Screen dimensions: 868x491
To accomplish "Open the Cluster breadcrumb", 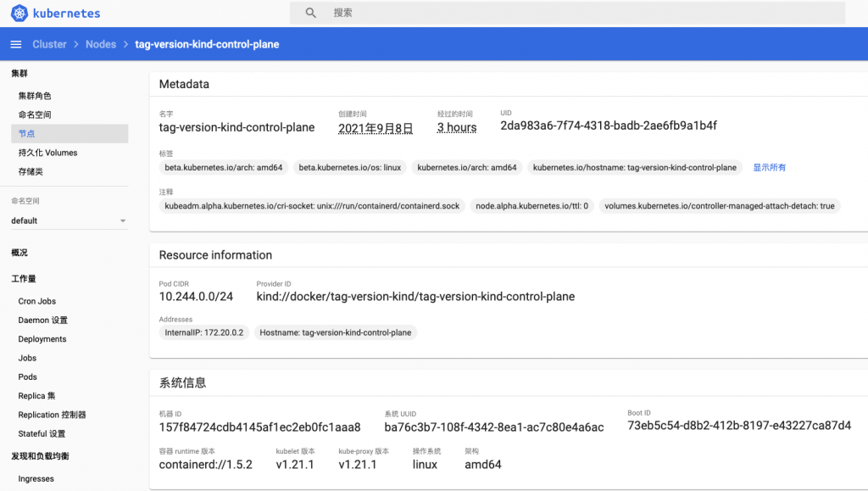I will (49, 44).
